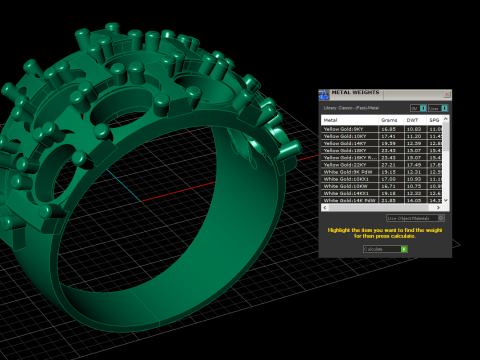Image resolution: width=480 pixels, height=360 pixels.
Task: Sort by the DWT column header
Action: coord(415,120)
